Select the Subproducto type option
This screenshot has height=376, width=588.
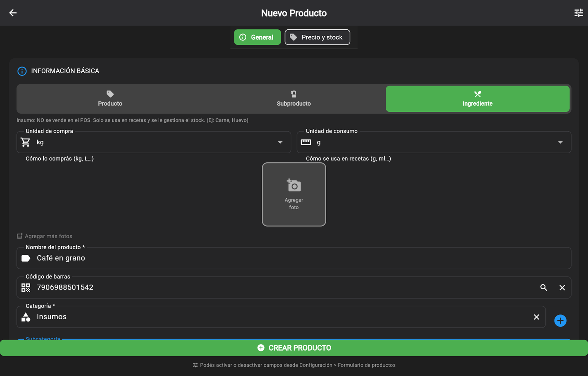pyautogui.click(x=294, y=99)
